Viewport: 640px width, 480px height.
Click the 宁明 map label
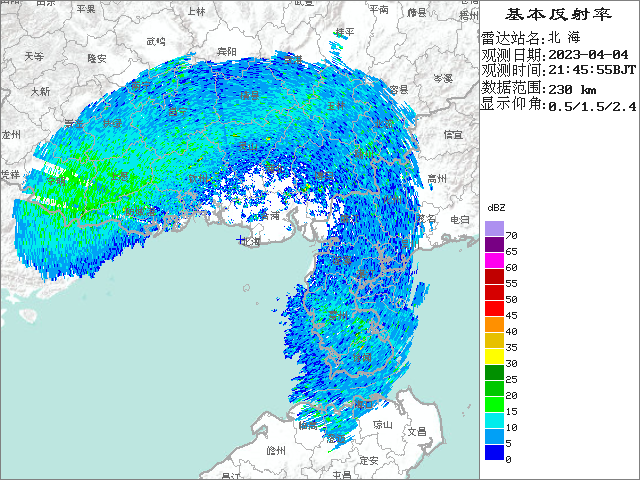point(56,181)
